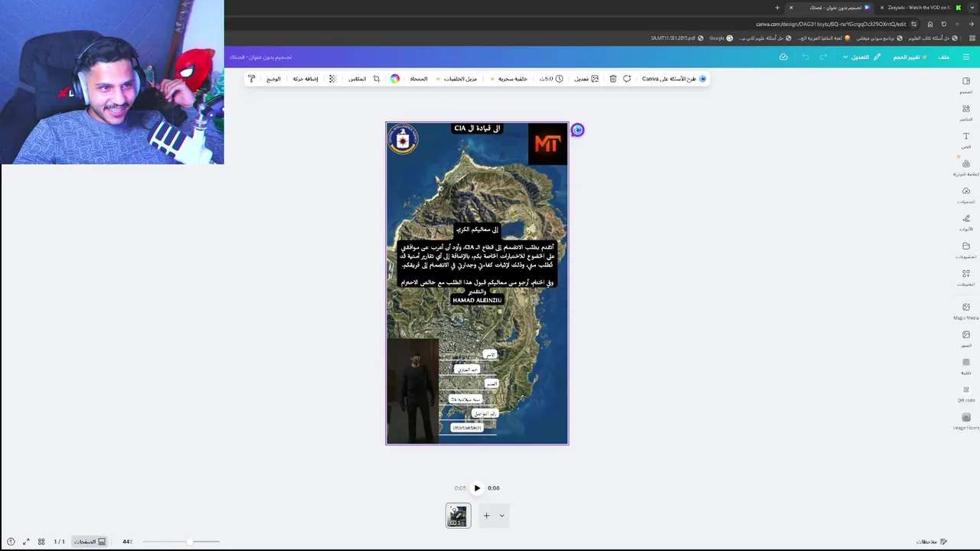Image resolution: width=980 pixels, height=551 pixels.
Task: Open the Apps (التطبيقات) sidebar panel
Action: 966,278
